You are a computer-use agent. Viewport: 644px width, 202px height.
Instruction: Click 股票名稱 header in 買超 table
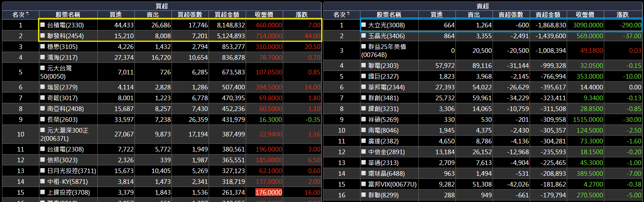[68, 15]
